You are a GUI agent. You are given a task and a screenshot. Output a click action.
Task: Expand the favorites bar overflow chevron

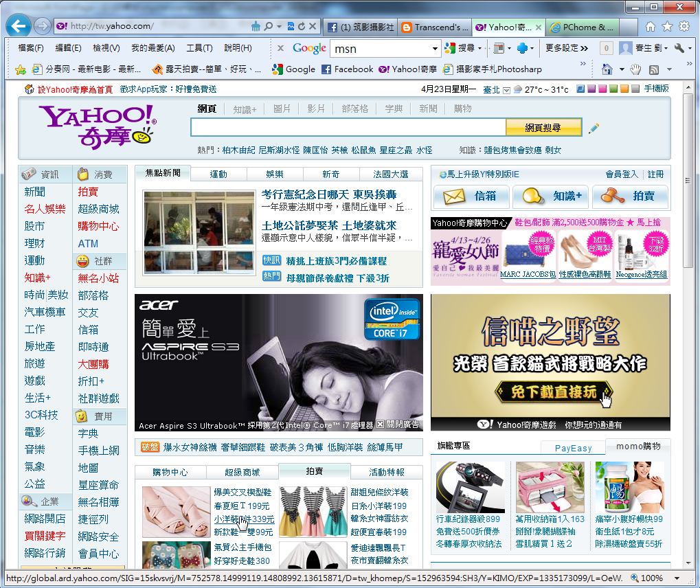point(583,64)
